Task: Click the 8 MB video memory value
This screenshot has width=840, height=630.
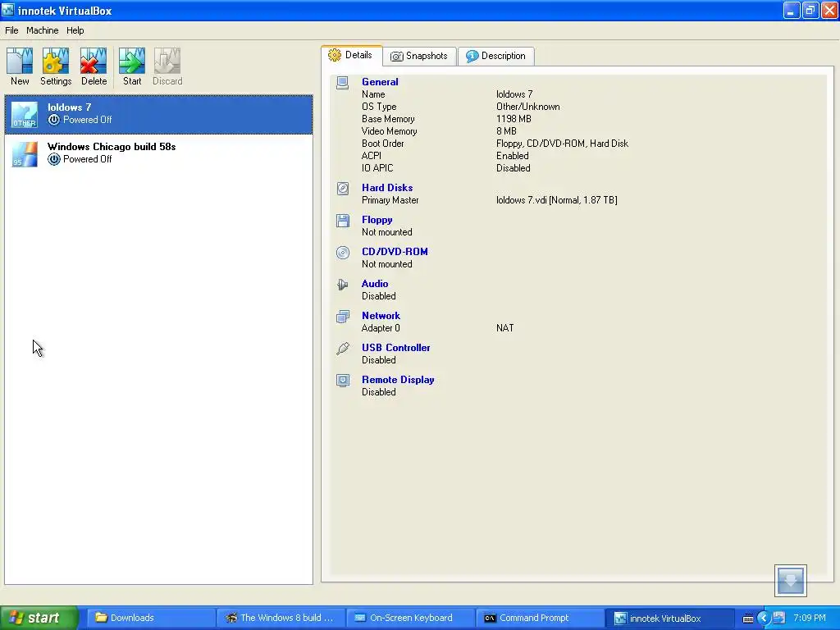Action: click(x=506, y=131)
